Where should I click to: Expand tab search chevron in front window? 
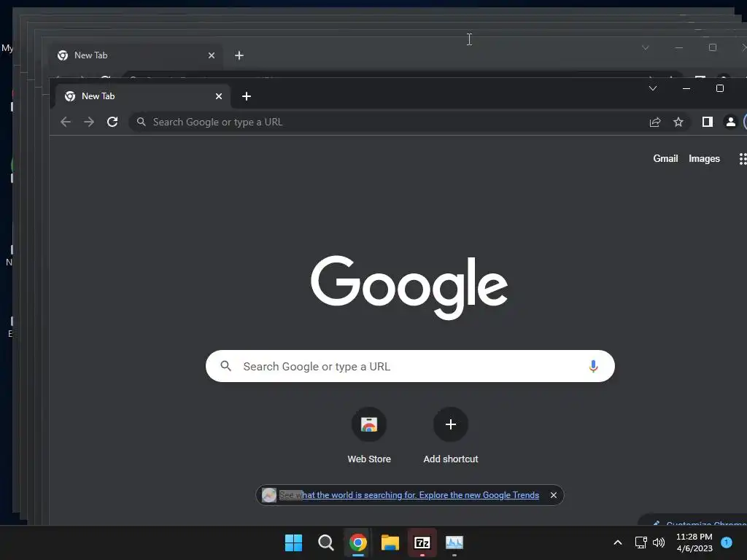[653, 88]
